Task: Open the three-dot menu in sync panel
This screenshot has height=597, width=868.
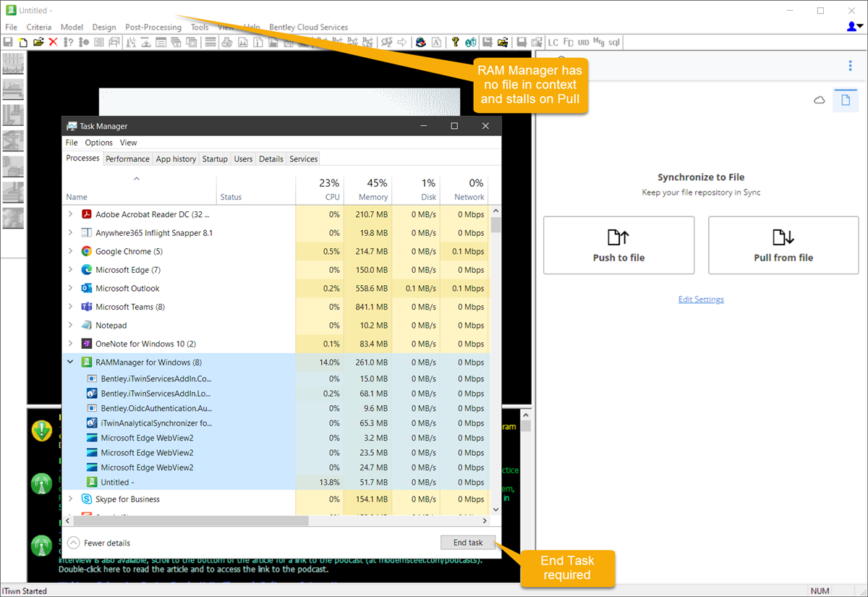Action: pyautogui.click(x=850, y=66)
